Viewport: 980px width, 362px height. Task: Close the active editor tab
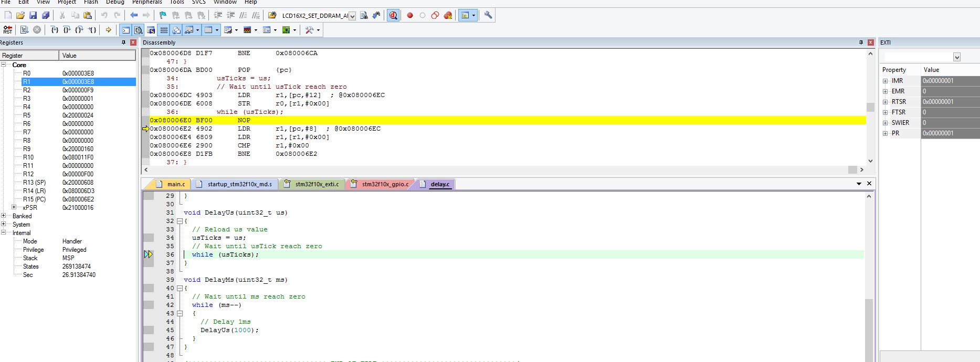[869, 184]
